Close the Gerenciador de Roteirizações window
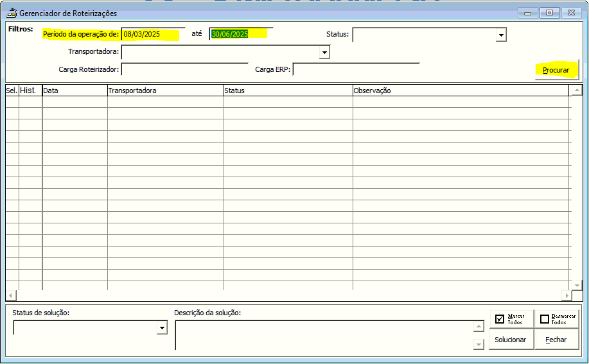 [572, 13]
